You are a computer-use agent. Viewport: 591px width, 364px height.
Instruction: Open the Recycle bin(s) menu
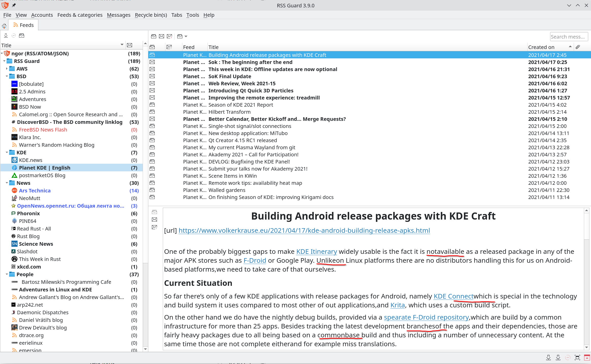point(151,15)
